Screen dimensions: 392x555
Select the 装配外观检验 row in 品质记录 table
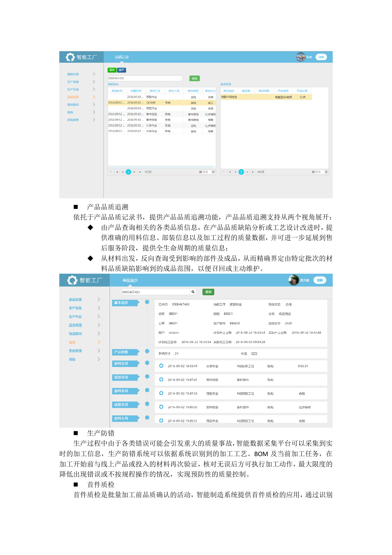tap(266, 97)
